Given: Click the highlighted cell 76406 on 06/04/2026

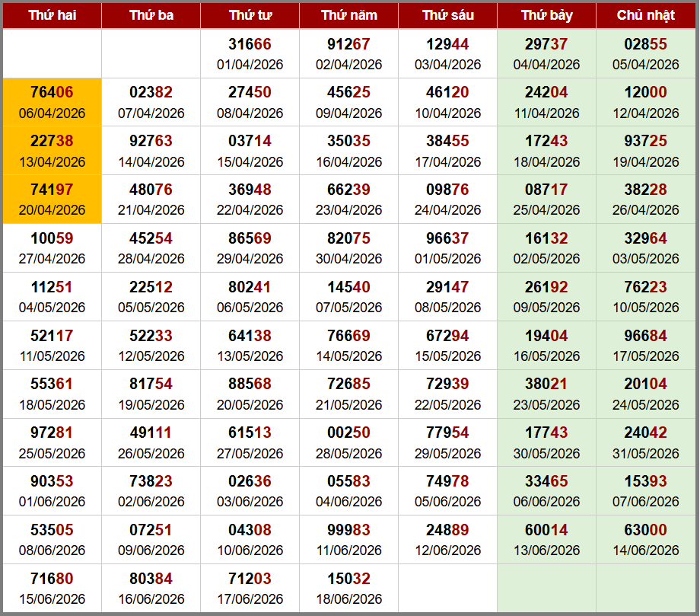Looking at the screenshot, I should pos(52,102).
